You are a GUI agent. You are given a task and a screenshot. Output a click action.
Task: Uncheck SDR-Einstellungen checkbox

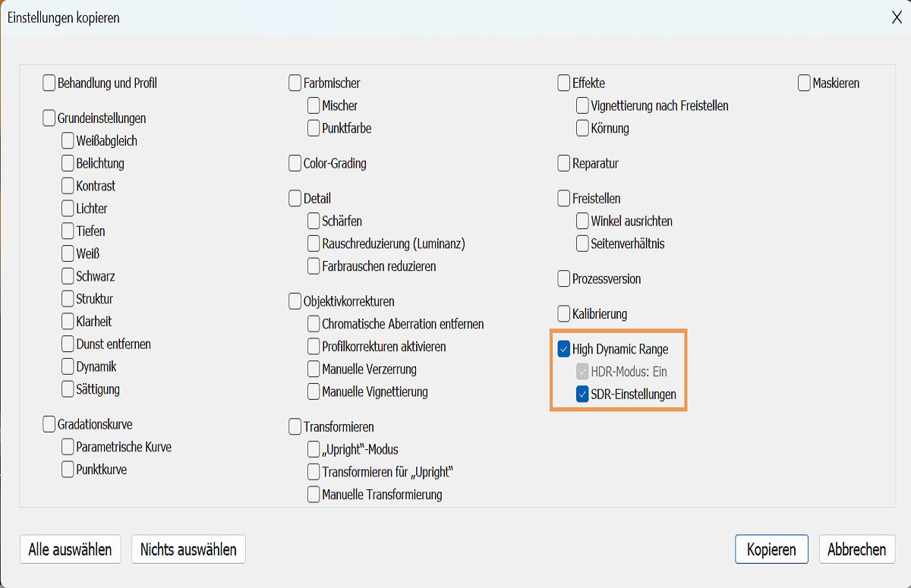coord(582,395)
